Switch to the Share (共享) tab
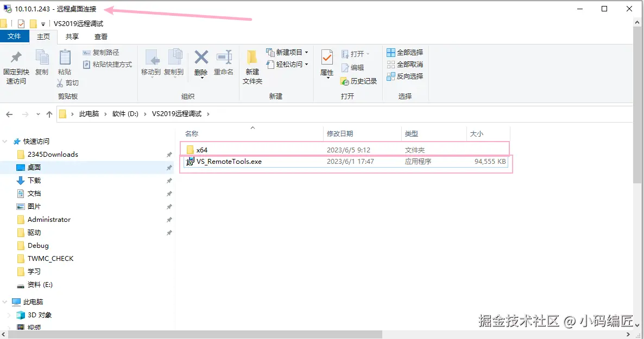 pyautogui.click(x=72, y=36)
